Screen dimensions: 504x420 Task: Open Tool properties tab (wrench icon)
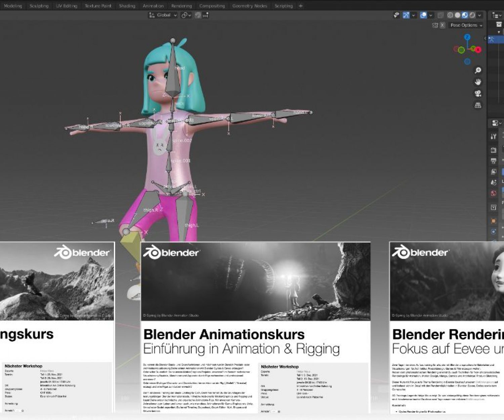pos(493,136)
